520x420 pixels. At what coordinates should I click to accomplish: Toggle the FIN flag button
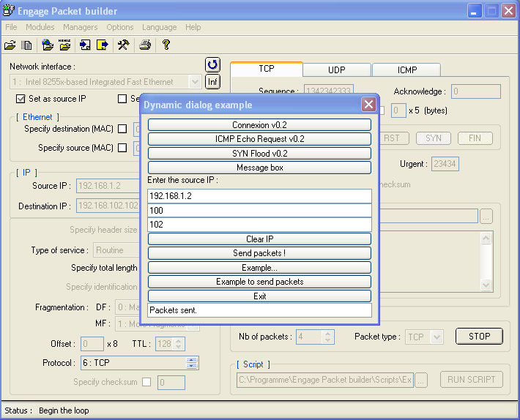[x=475, y=138]
